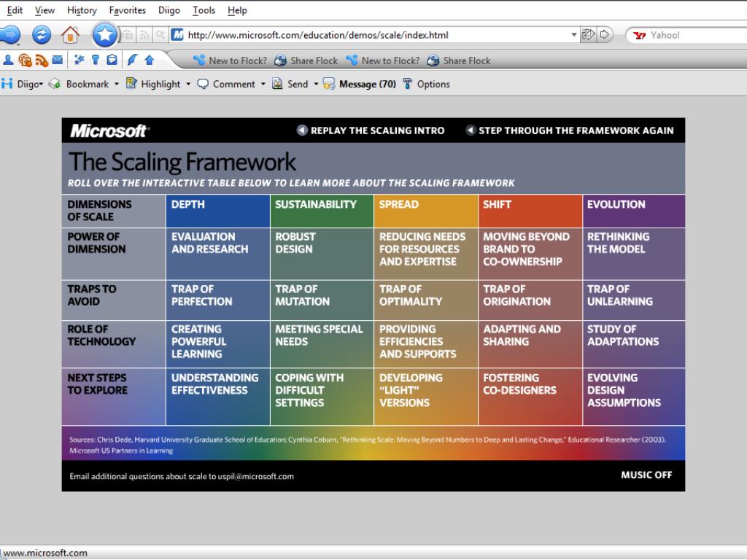This screenshot has height=560, width=747.
Task: Select the red SHIFT column header
Action: coord(530,211)
